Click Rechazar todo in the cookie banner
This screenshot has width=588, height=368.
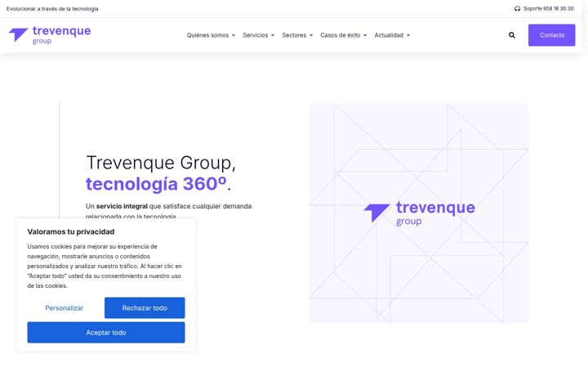pyautogui.click(x=145, y=308)
